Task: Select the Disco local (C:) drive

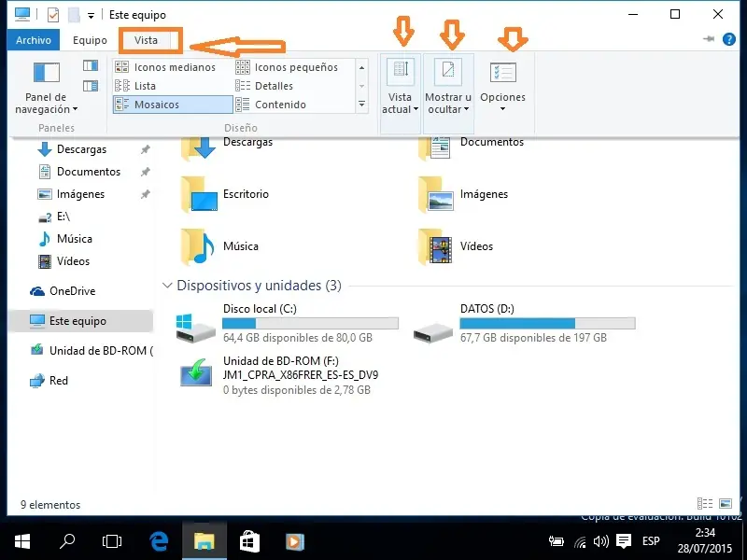Action: click(288, 323)
